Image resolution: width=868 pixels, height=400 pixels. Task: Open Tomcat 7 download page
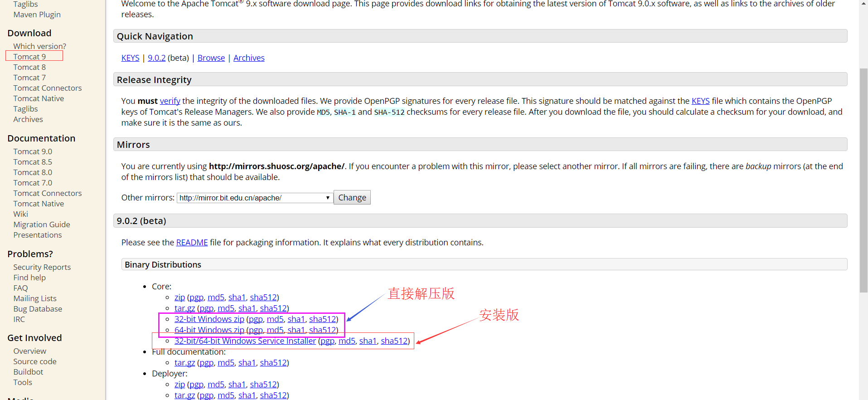click(29, 78)
